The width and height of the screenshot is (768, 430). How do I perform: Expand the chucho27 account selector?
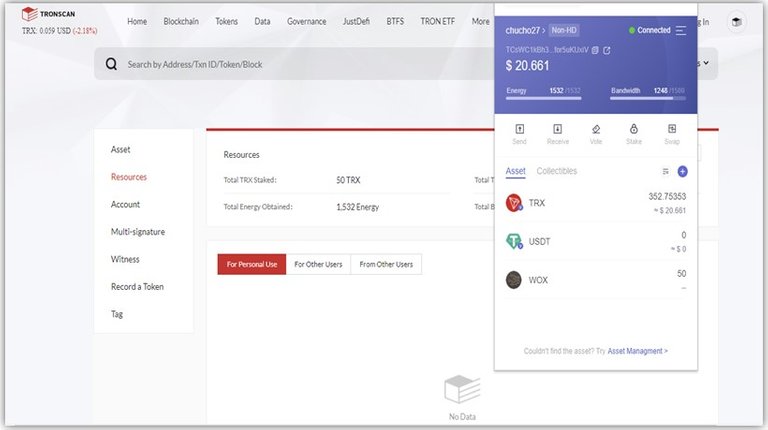click(x=525, y=30)
